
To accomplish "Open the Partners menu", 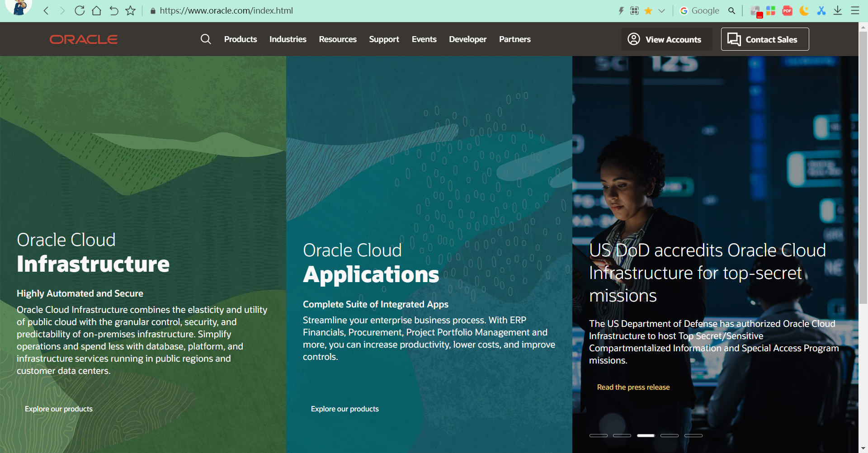I will pos(515,39).
